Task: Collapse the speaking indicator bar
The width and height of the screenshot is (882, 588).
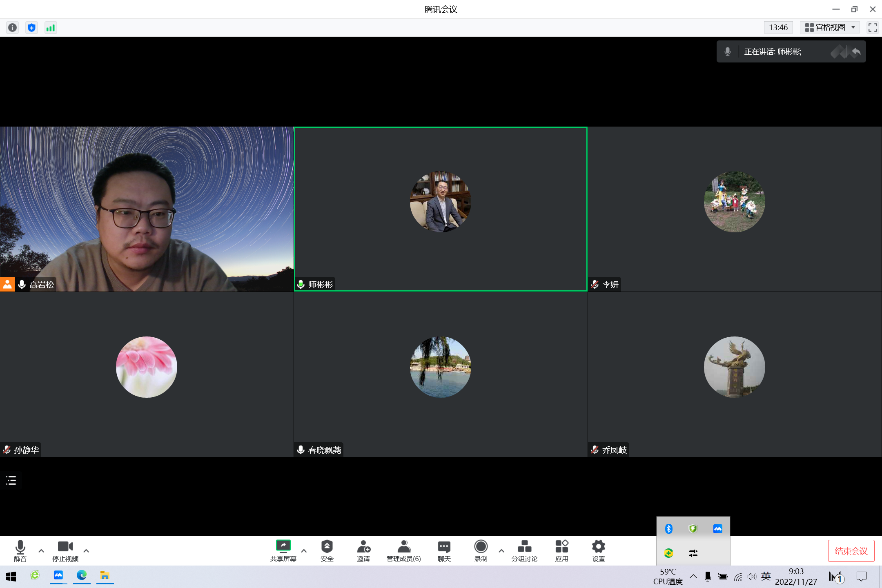Action: point(856,52)
